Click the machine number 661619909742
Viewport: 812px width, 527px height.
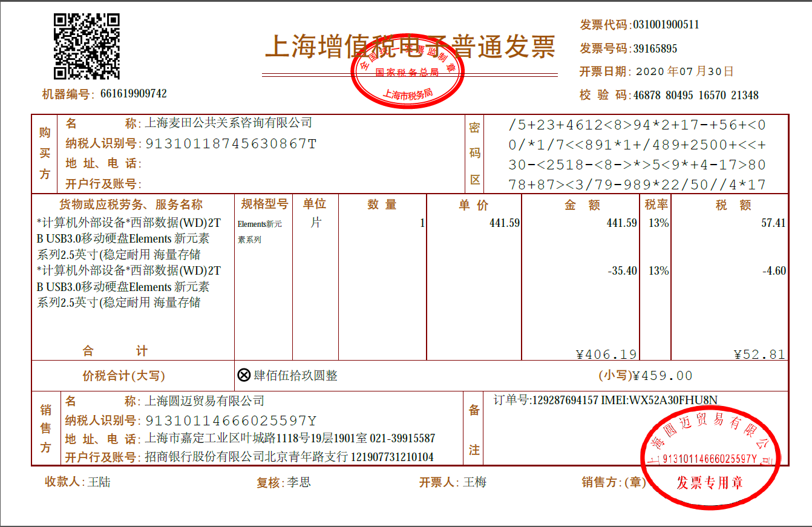click(134, 94)
